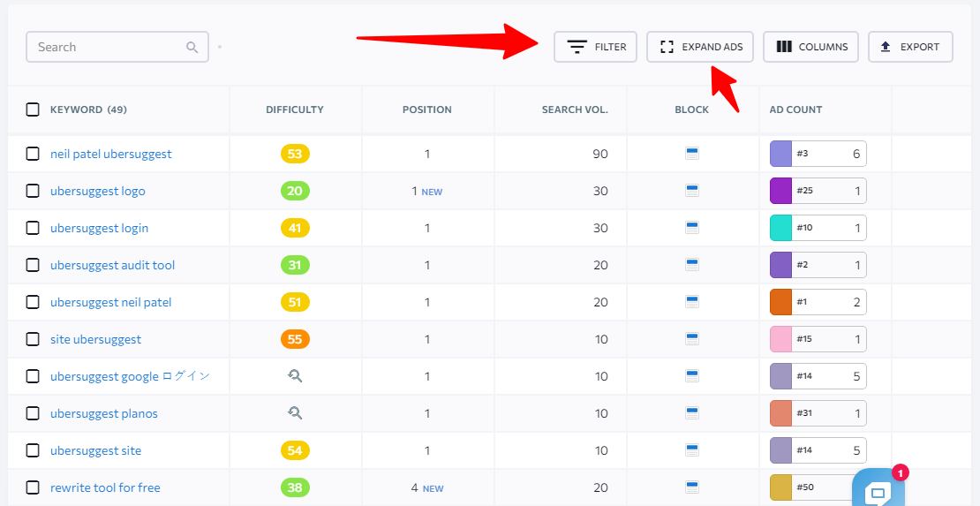Click block icon in ubersuggest google ログイン row
The image size is (980, 506).
692,376
